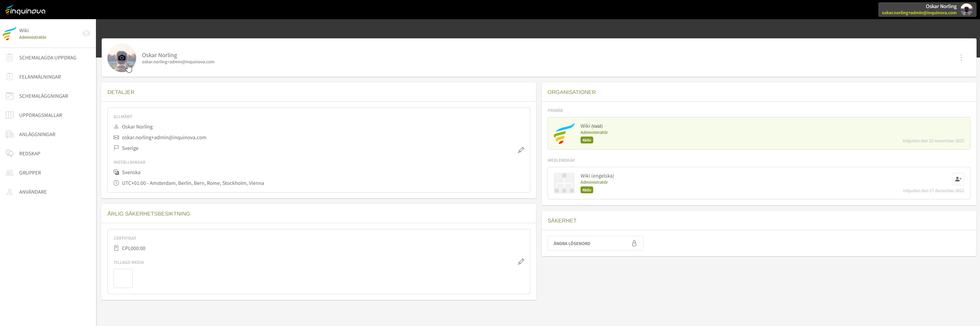Edit annual safety inspection with pencil icon

[x=521, y=262]
